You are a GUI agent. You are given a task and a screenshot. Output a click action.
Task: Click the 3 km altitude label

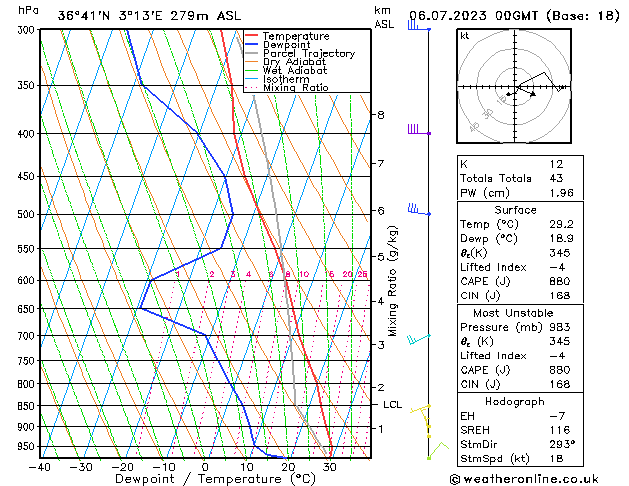coord(381,345)
